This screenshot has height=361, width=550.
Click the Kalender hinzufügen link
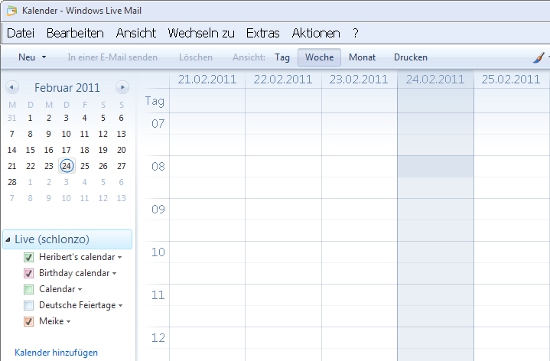(56, 353)
